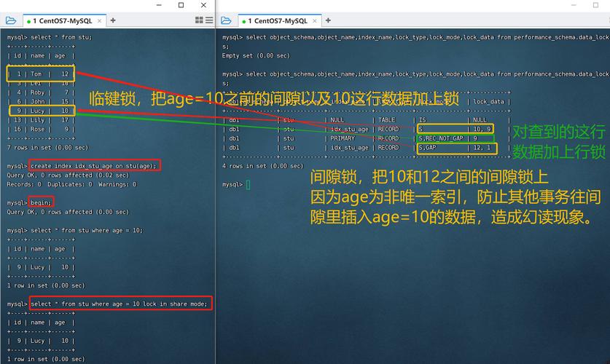Click the 'Tom' row in stu table
The width and height of the screenshot is (610, 364).
click(x=41, y=74)
